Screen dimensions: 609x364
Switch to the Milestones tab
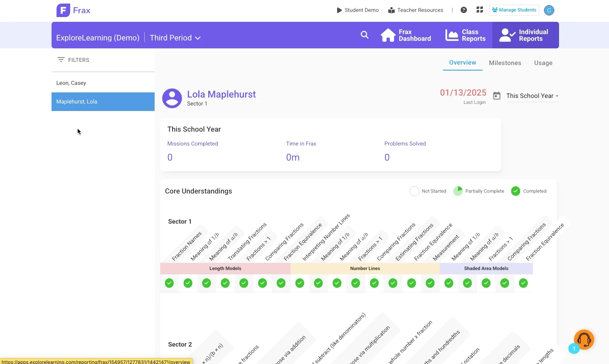point(505,63)
